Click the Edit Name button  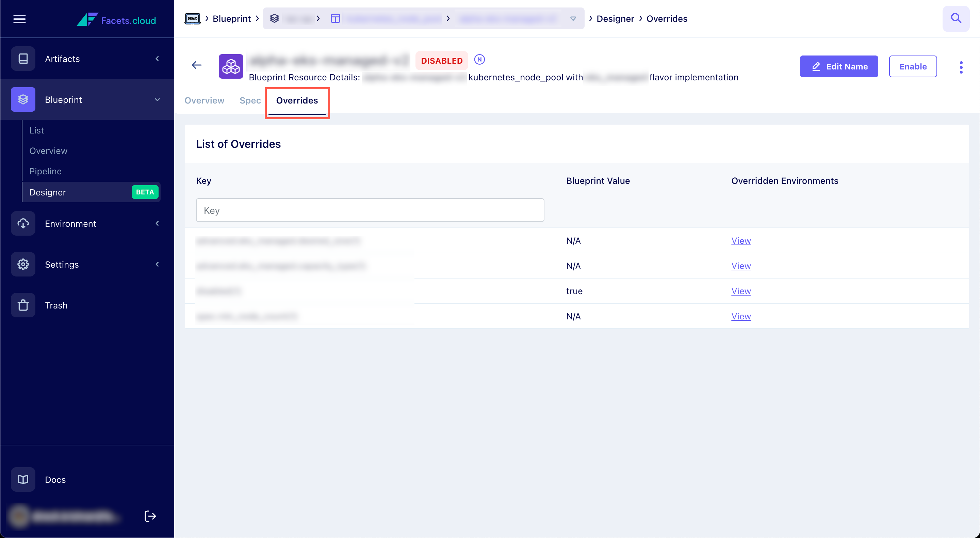click(x=838, y=67)
